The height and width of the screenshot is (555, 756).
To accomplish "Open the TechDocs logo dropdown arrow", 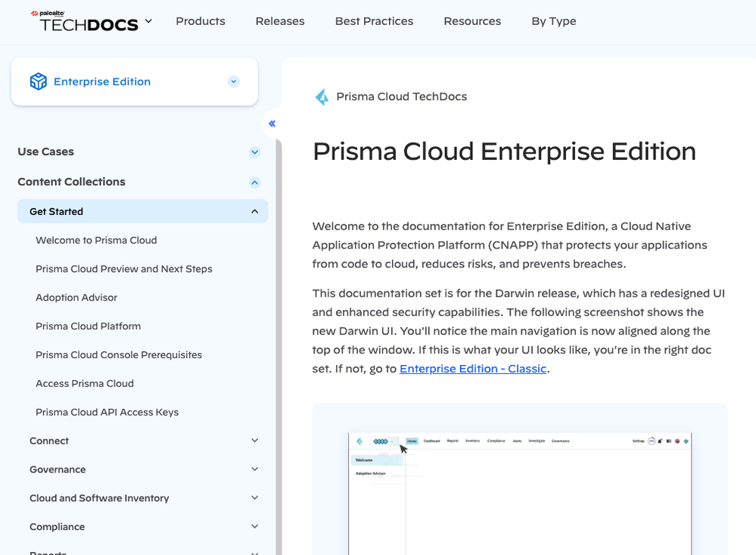I will tap(148, 21).
